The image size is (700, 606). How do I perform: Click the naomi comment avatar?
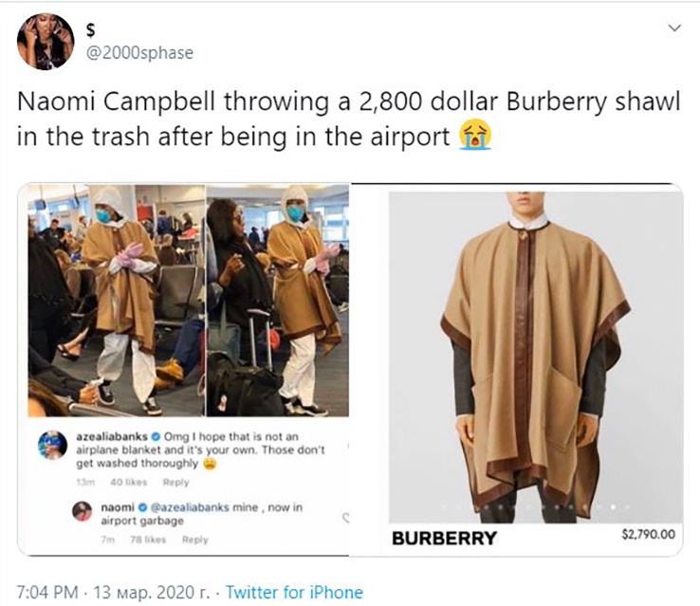click(83, 511)
